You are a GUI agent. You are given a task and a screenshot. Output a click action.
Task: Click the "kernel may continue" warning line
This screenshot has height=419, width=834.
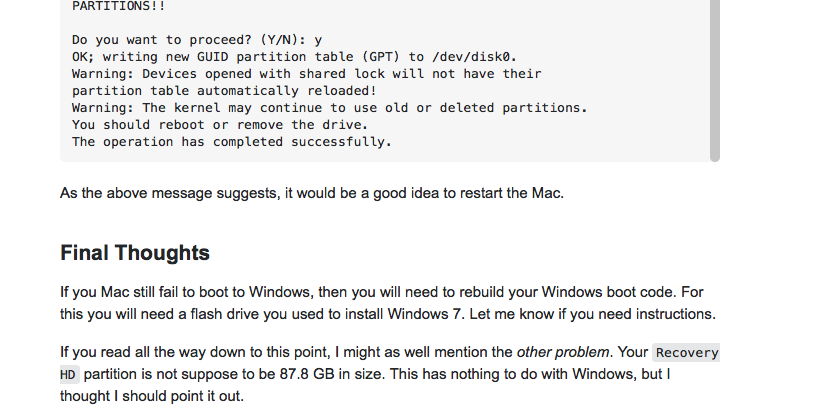pyautogui.click(x=329, y=108)
